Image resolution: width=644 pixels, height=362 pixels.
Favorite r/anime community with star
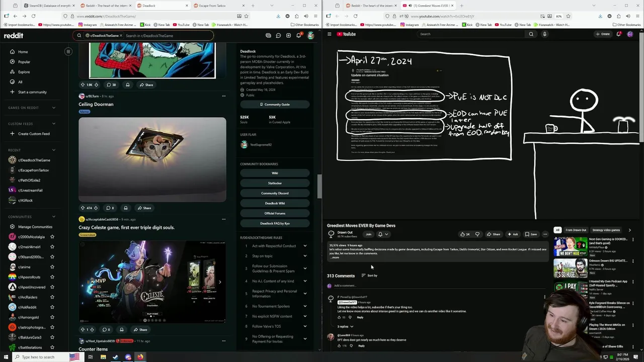(52, 267)
